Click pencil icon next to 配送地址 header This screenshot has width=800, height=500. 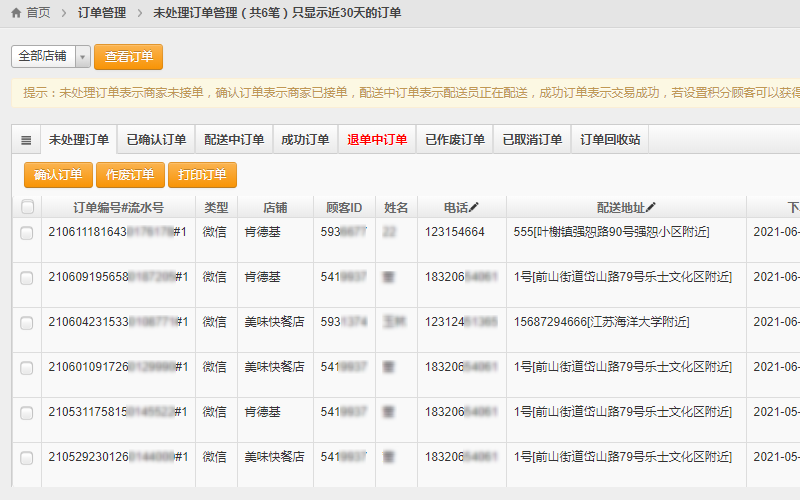(651, 207)
